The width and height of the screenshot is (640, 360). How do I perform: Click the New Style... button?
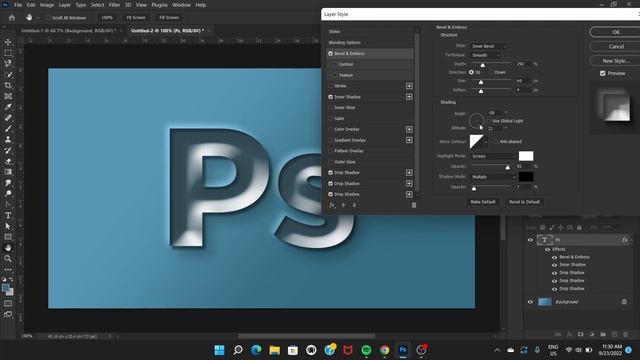(x=616, y=61)
